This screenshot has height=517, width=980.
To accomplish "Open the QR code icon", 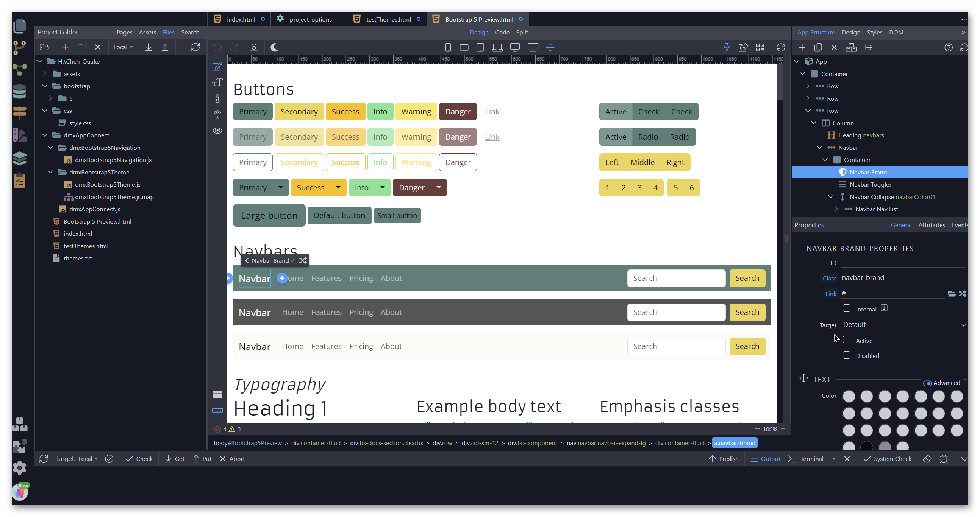I will (760, 47).
